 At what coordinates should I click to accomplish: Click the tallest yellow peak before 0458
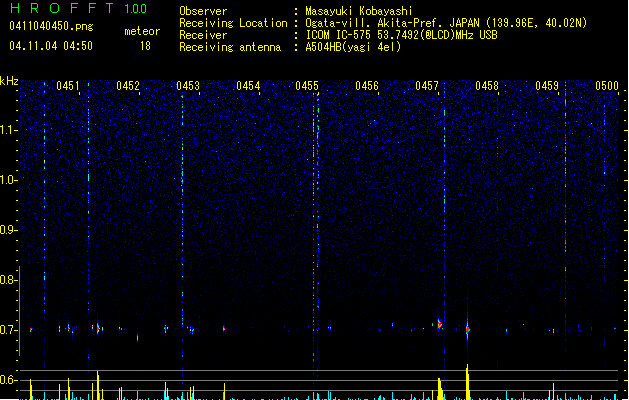(x=467, y=381)
